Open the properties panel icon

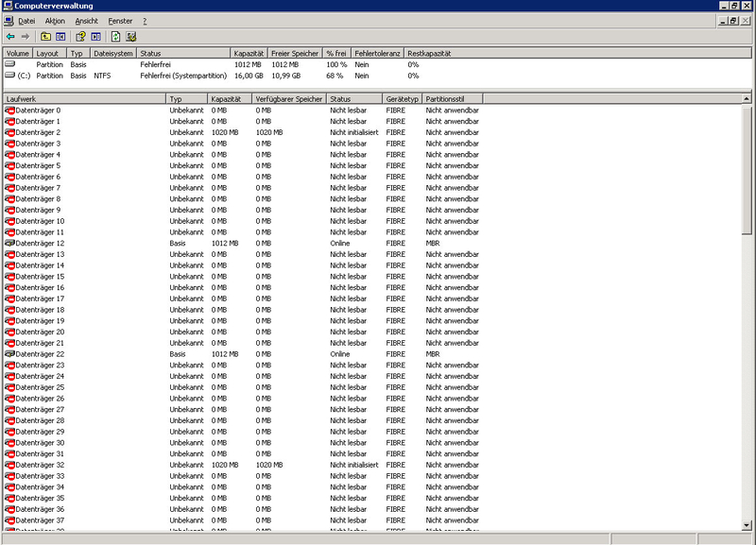point(97,38)
